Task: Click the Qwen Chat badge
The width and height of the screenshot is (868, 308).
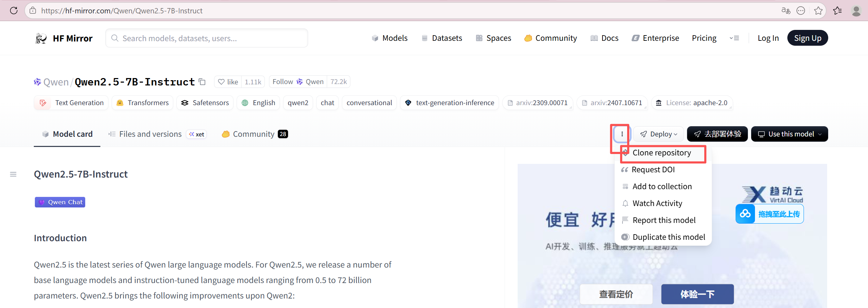Action: point(60,202)
